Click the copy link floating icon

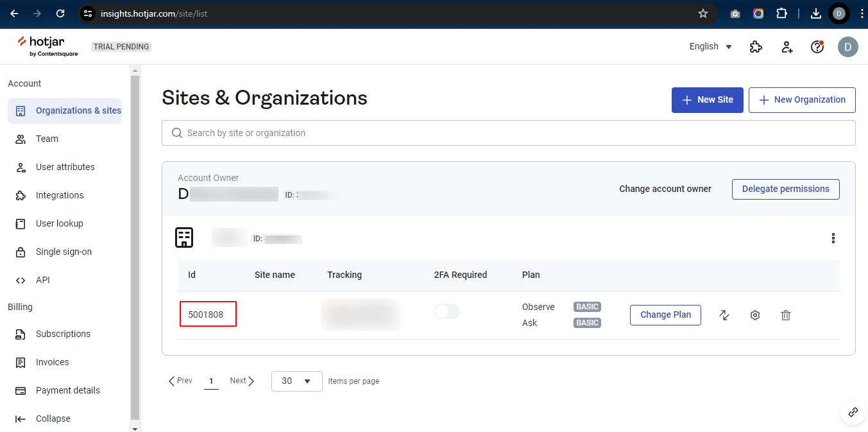pyautogui.click(x=853, y=412)
